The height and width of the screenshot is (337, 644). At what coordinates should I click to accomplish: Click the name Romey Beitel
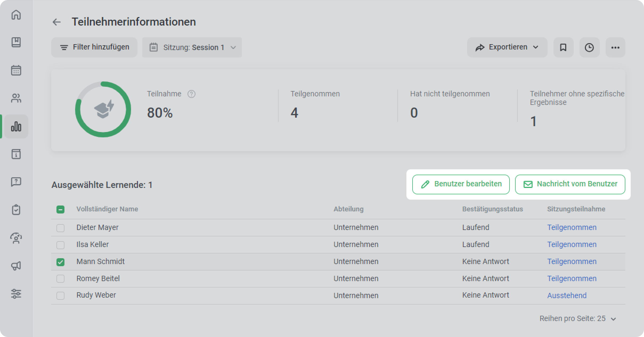[x=98, y=278]
